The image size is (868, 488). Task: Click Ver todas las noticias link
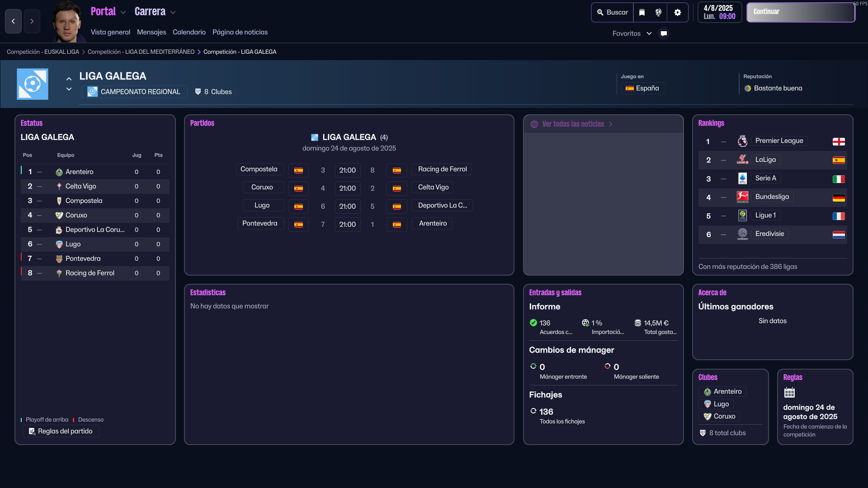[573, 124]
